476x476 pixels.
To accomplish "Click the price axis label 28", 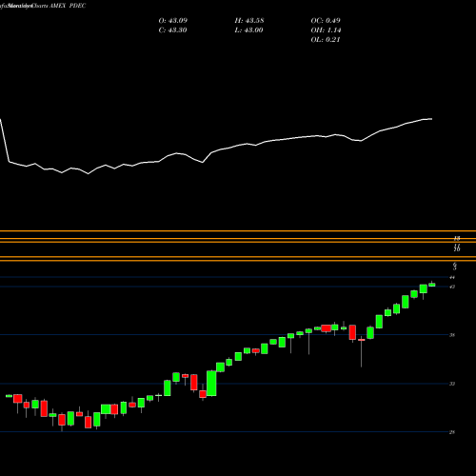I will [x=452, y=432].
